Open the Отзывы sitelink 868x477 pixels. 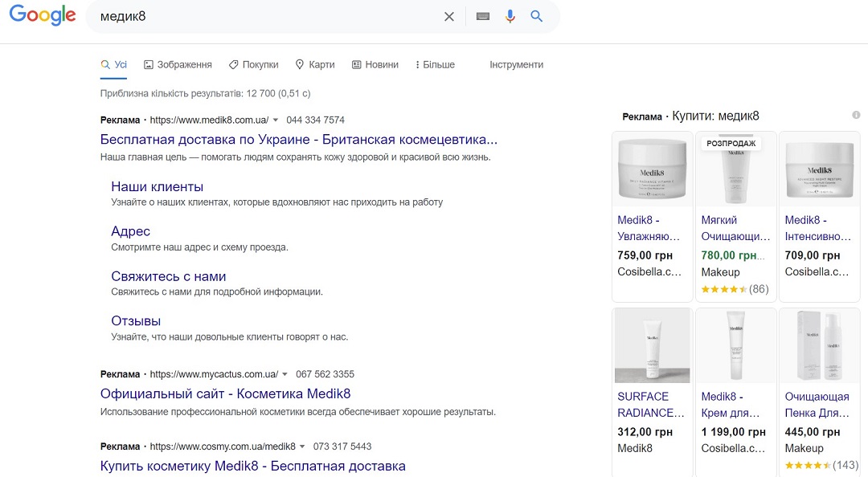136,321
